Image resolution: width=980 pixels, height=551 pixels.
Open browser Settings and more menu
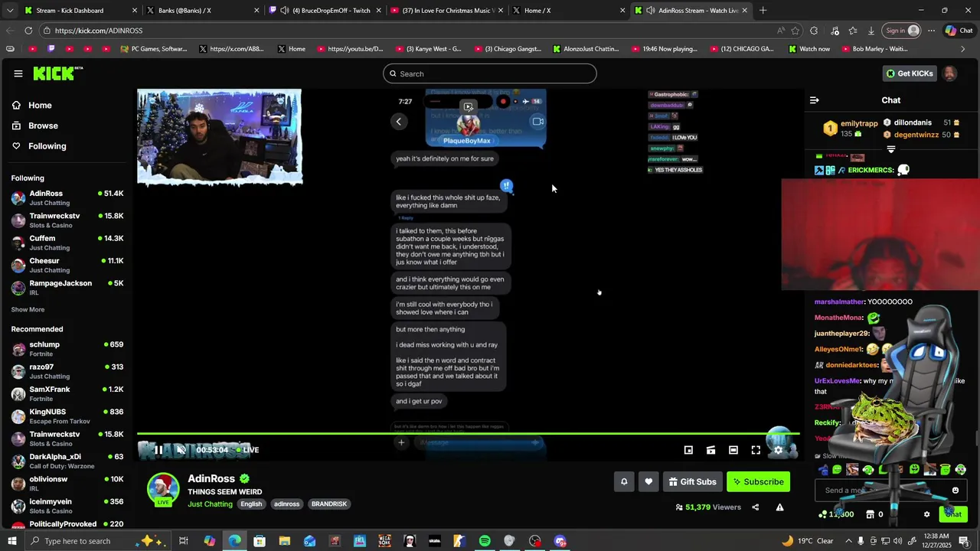click(x=931, y=31)
